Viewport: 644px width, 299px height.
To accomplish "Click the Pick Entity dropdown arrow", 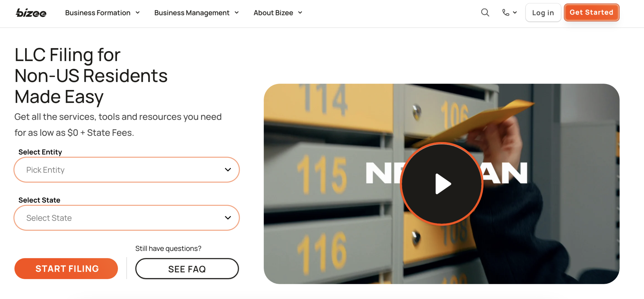I will [228, 170].
